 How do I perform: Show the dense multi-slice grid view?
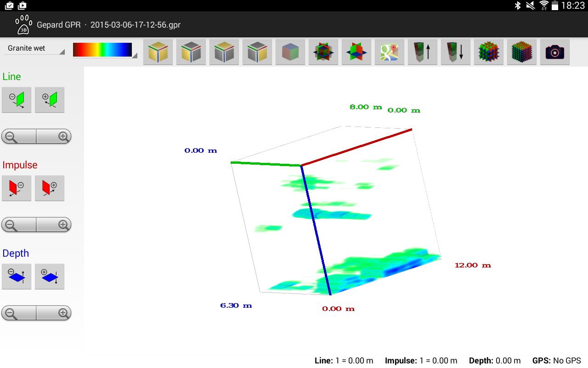[x=522, y=52]
